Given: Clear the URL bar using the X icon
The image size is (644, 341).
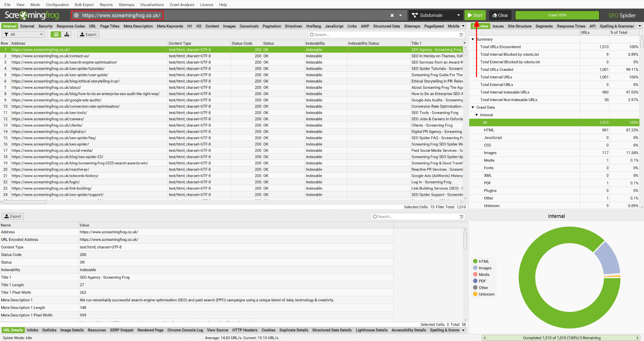Looking at the screenshot, I should (392, 15).
